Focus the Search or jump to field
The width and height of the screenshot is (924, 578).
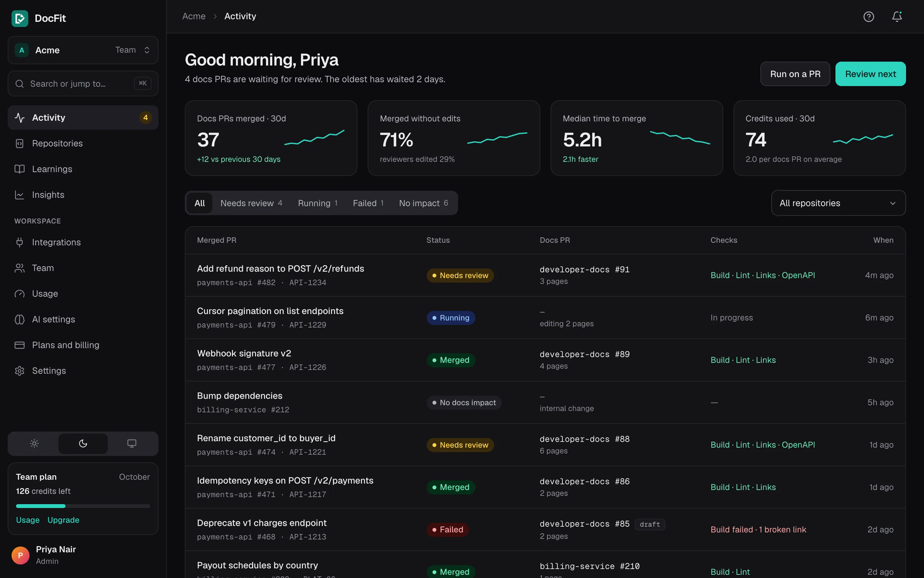coord(83,83)
